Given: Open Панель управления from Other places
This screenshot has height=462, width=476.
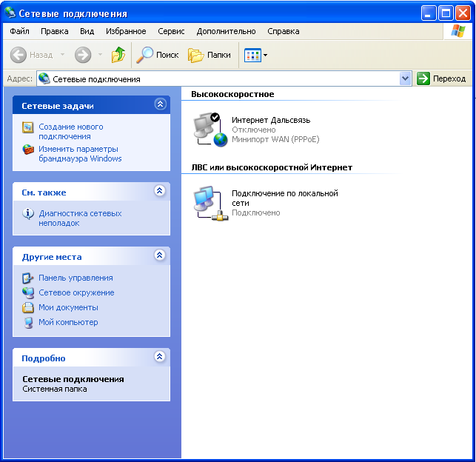Looking at the screenshot, I should 76,278.
